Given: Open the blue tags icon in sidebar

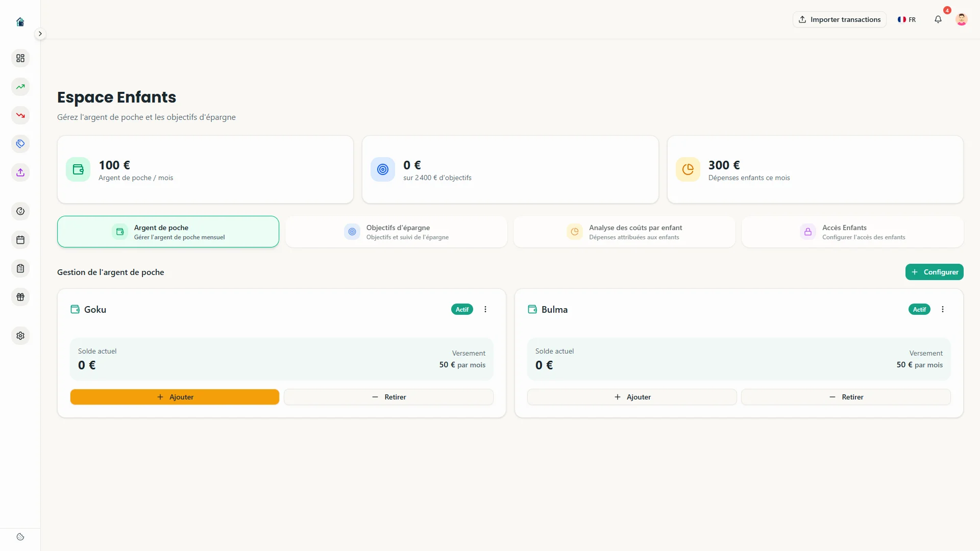Looking at the screenshot, I should [x=20, y=144].
